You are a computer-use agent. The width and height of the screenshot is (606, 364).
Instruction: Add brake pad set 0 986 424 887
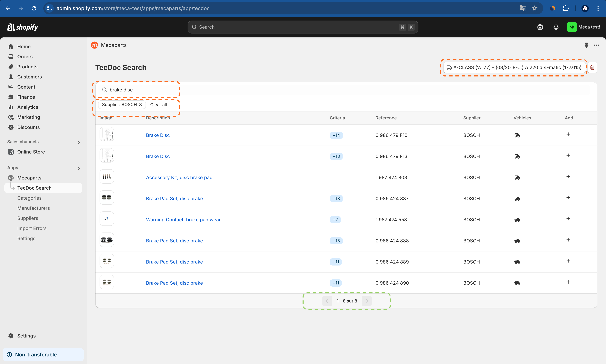(x=568, y=198)
